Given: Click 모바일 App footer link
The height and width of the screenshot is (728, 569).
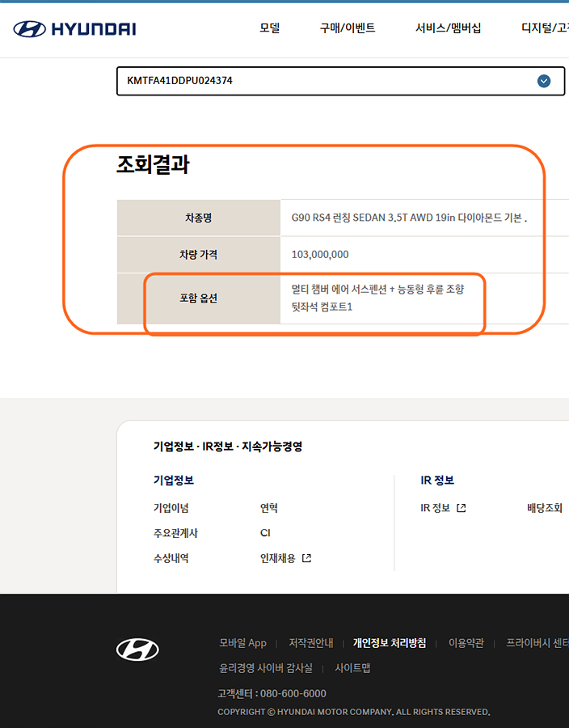Looking at the screenshot, I should 242,643.
